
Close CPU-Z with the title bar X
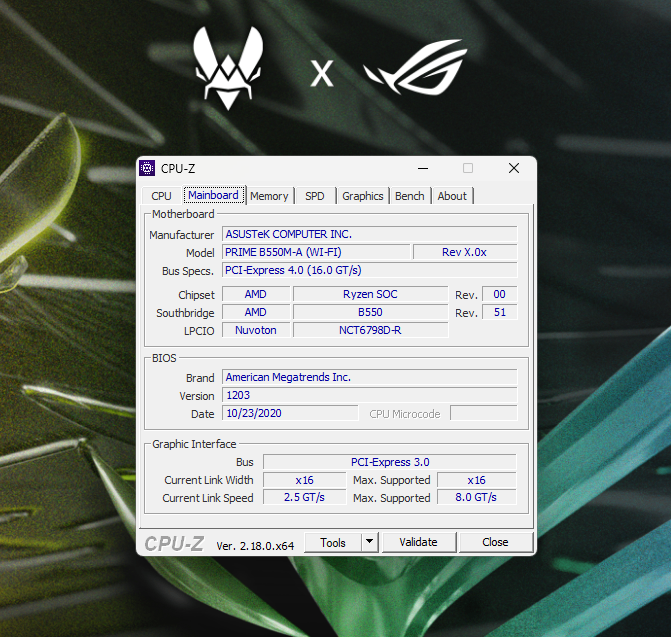click(513, 168)
